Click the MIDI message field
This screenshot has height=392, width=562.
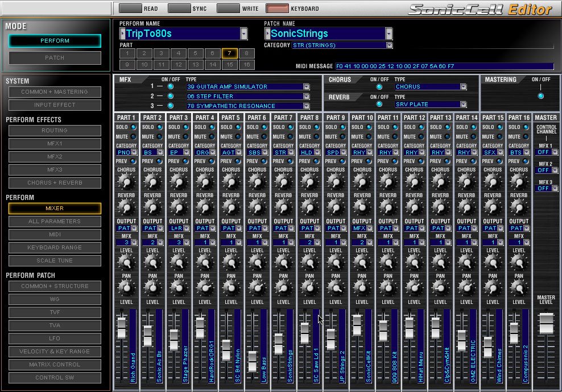click(444, 66)
